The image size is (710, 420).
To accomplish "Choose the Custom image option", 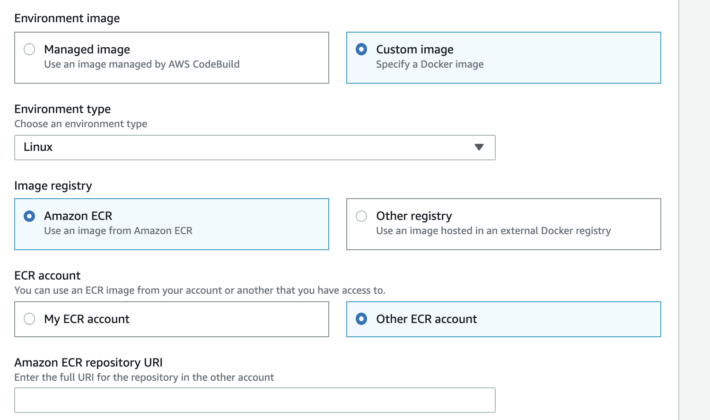I will [361, 49].
